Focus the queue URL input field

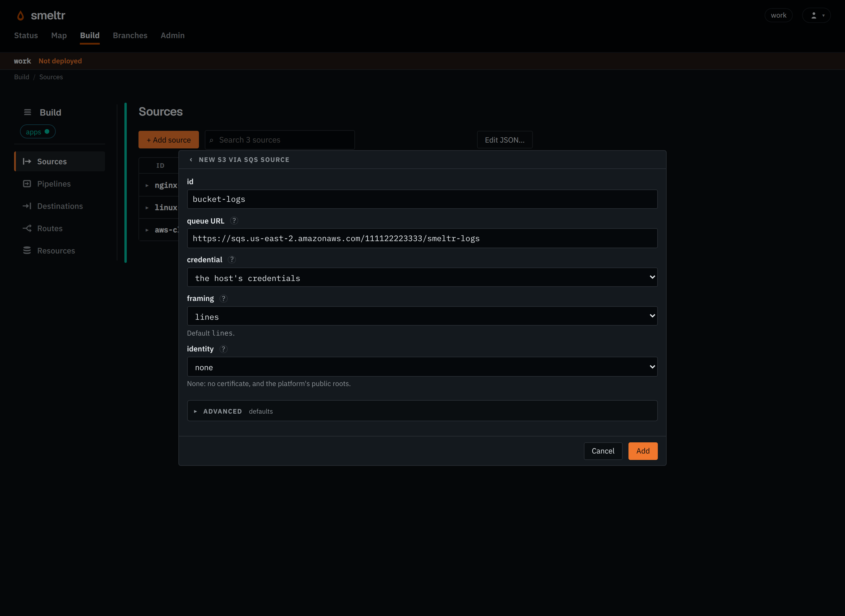click(422, 238)
